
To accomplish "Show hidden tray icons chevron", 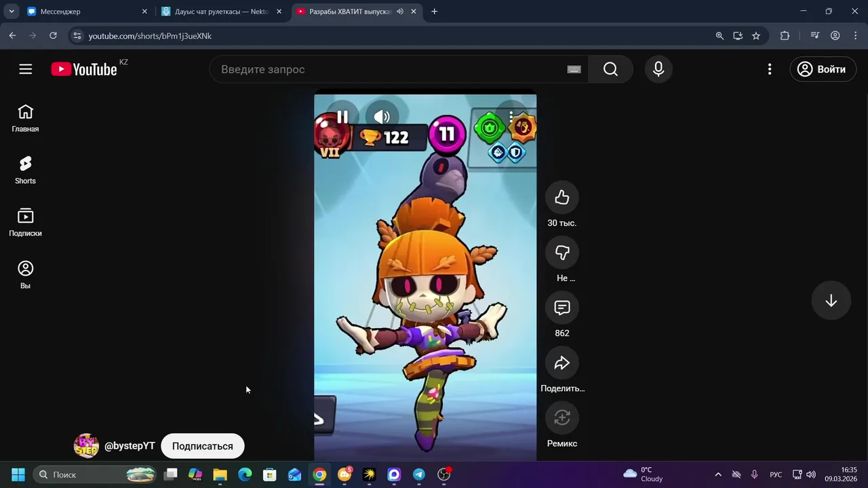I will coord(718,474).
